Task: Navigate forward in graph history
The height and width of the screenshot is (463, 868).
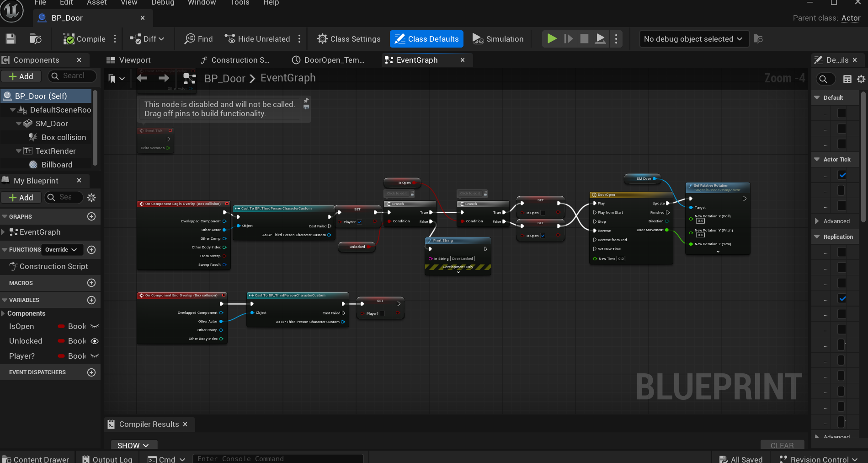Action: click(x=164, y=78)
